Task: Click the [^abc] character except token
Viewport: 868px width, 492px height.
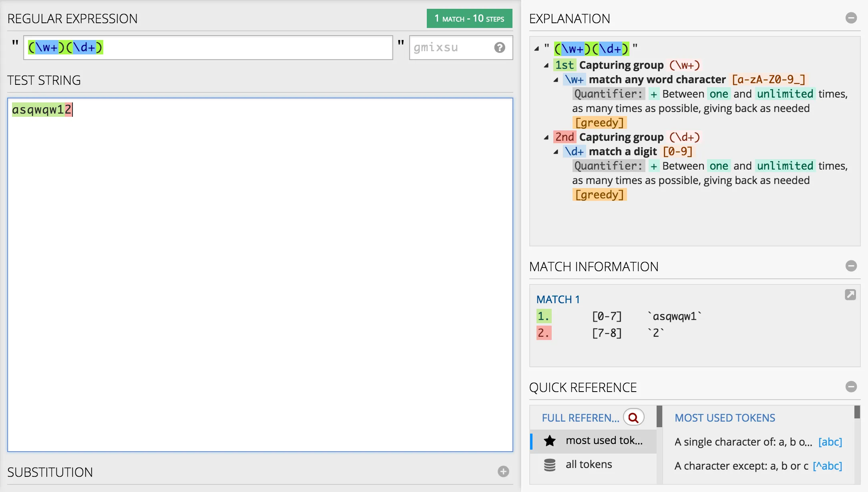Action: click(827, 466)
